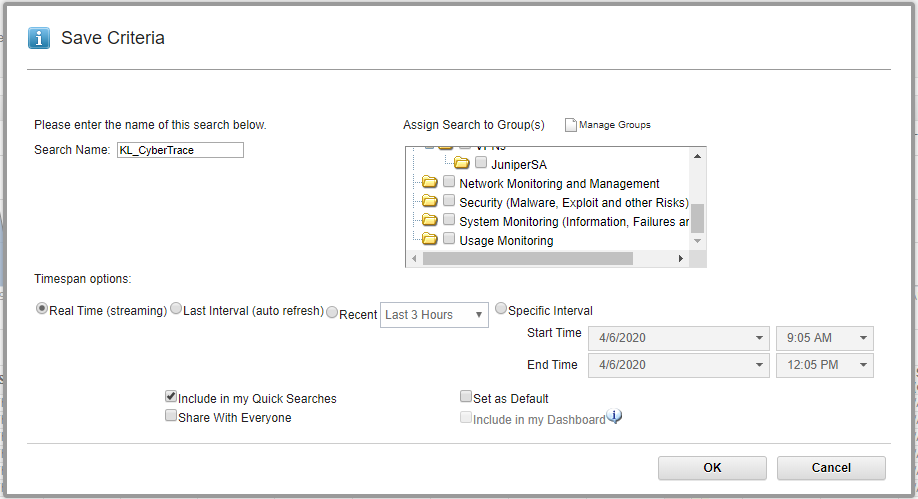Viewport: 918px width, 499px height.
Task: Expand the End Time 12:05 PM dropdown
Action: click(x=824, y=365)
